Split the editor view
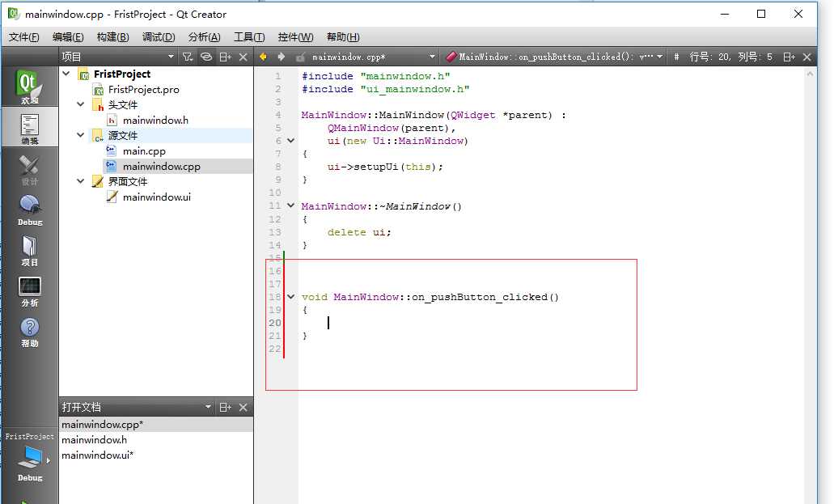The image size is (834, 504). tap(789, 57)
